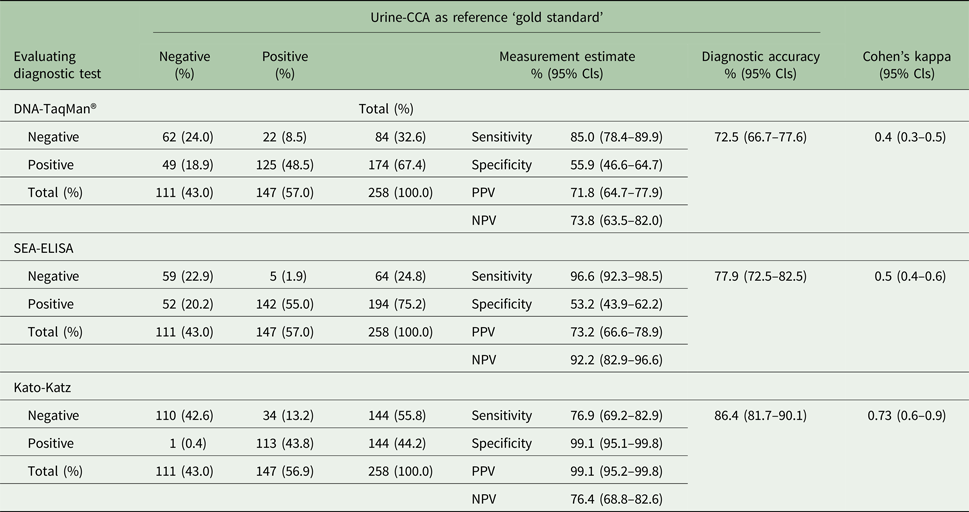Click the Kato-Katz row heading
Screen dimensions: 969x512
[x=43, y=387]
